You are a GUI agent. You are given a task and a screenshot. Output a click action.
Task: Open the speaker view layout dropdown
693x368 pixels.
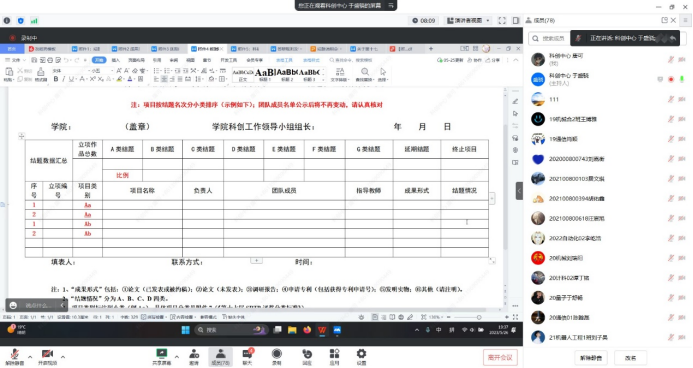pos(468,20)
